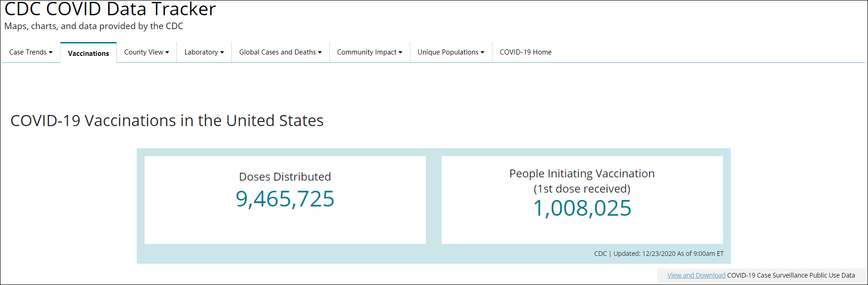
Task: Open the View and Download link
Action: click(x=696, y=275)
